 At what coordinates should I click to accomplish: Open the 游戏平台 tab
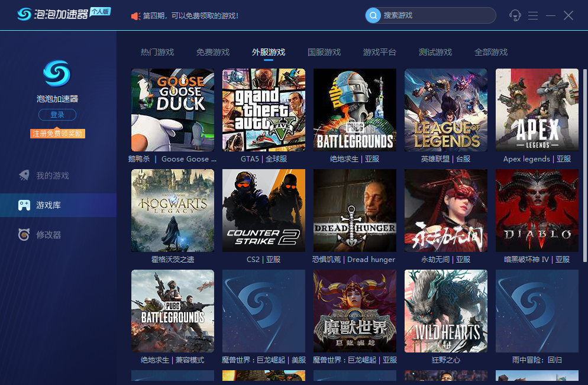(380, 52)
